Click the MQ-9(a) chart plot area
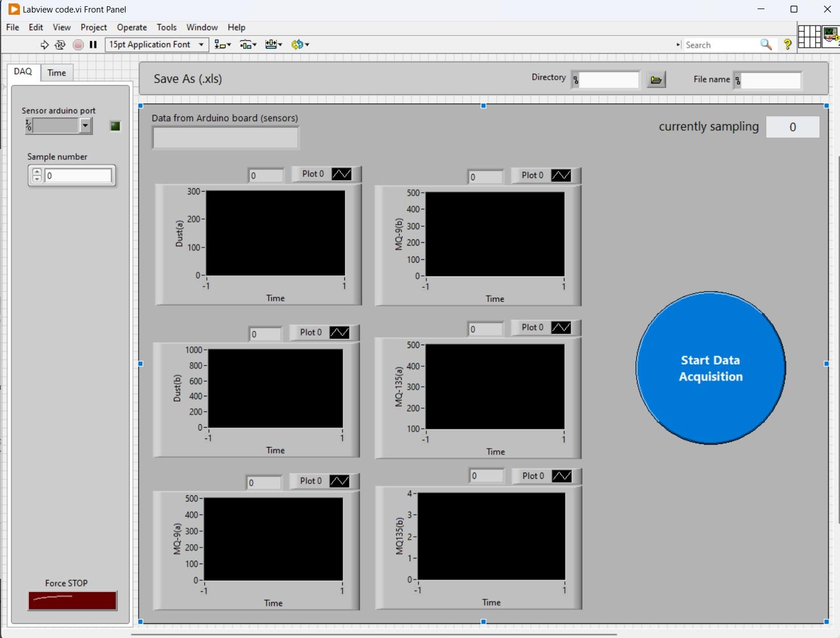The height and width of the screenshot is (638, 840). pyautogui.click(x=273, y=539)
